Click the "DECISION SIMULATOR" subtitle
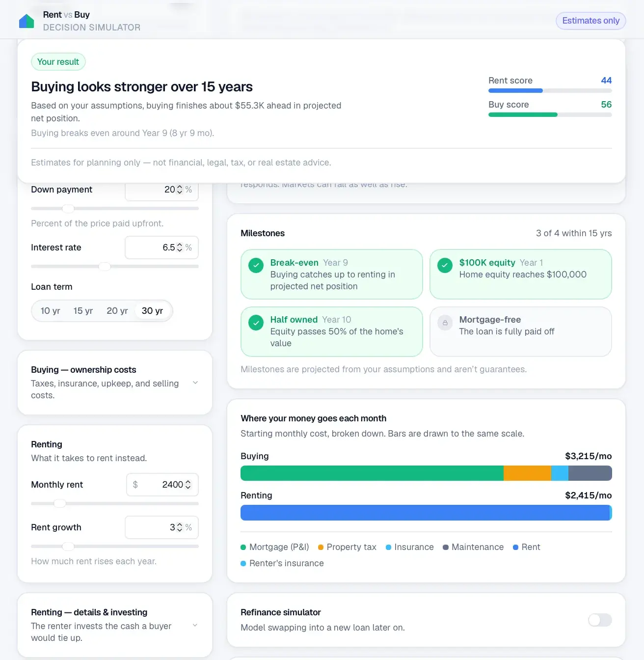The width and height of the screenshot is (644, 660). click(92, 27)
